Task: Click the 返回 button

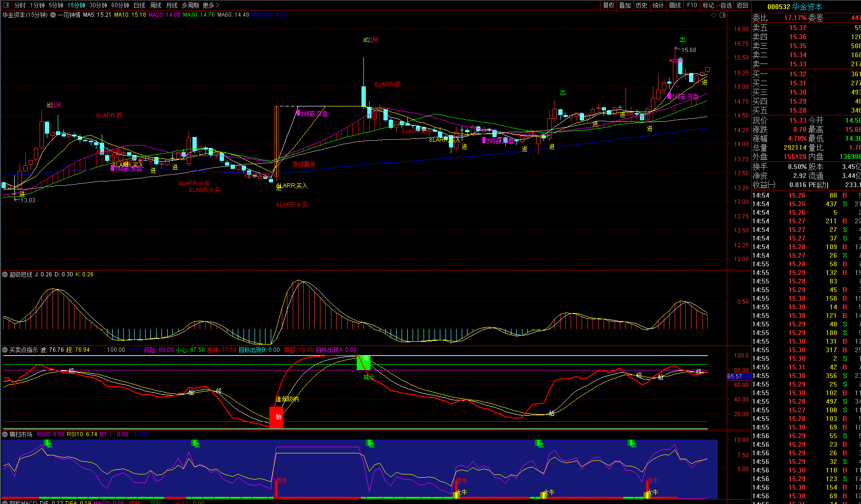Action: (x=742, y=5)
